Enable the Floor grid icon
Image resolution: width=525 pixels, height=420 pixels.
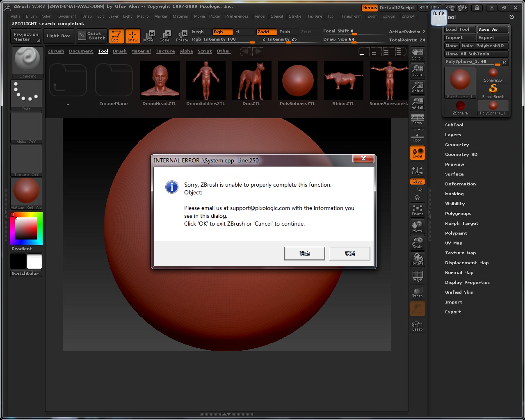coord(417,135)
